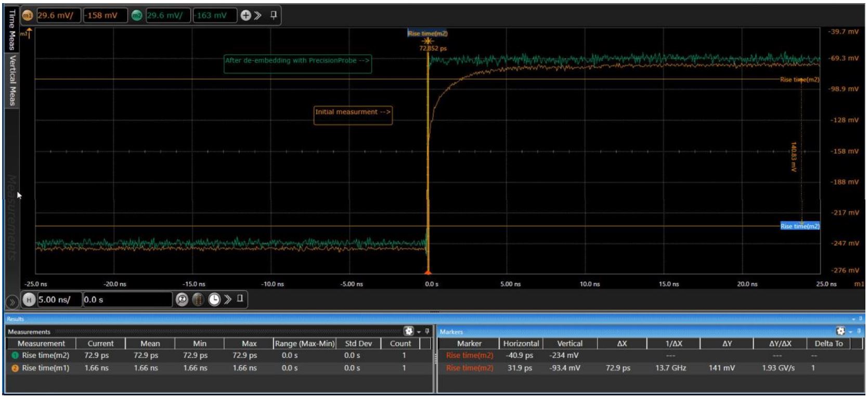Image resolution: width=868 pixels, height=399 pixels.
Task: Click the Std Dev column header
Action: (358, 343)
